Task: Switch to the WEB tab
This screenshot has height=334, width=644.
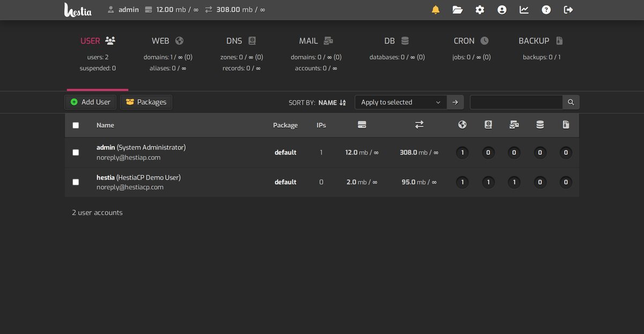Action: coord(167,41)
